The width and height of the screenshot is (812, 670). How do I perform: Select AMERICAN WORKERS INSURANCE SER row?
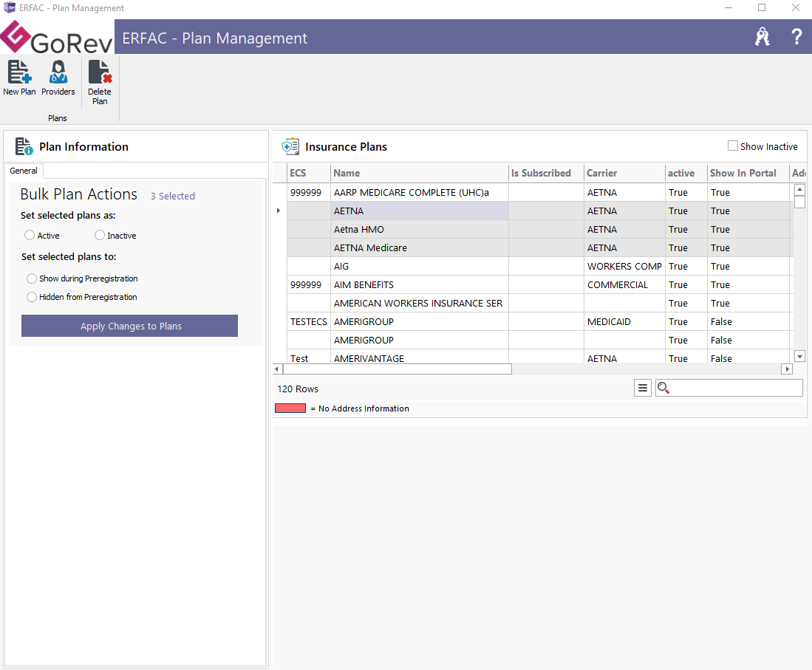click(x=540, y=304)
